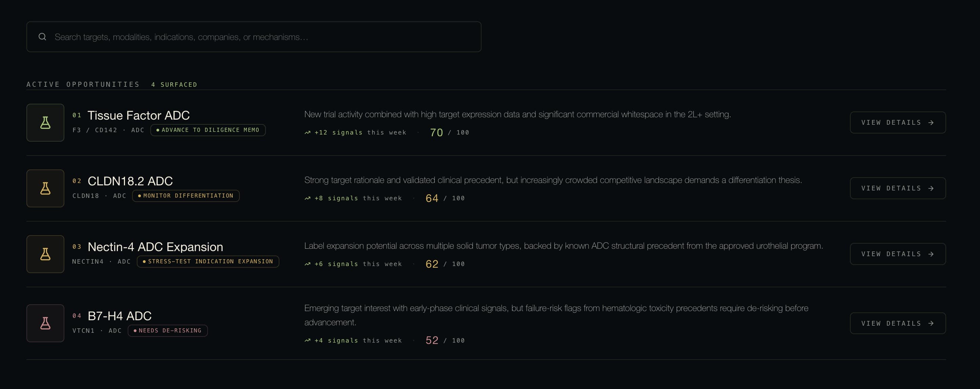Select the Tissue Factor ADC title

[139, 115]
